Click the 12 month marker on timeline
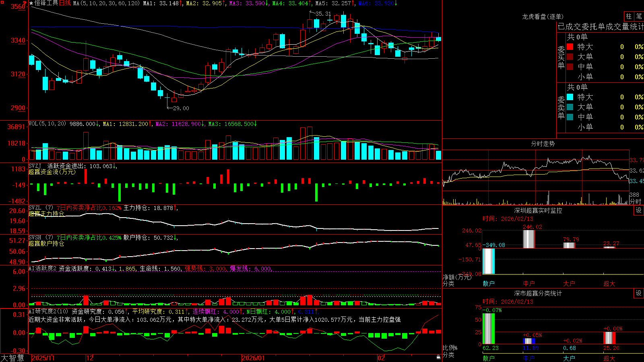The width and height of the screenshot is (644, 362). (90, 358)
